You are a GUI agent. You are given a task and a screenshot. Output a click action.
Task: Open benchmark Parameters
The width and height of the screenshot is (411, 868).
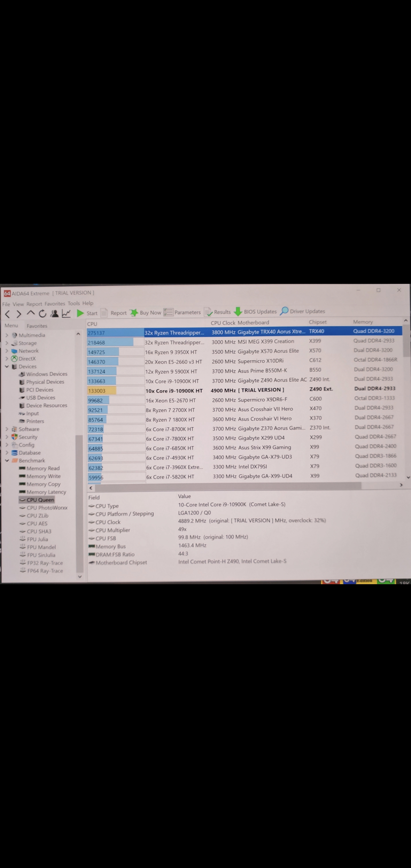click(182, 312)
